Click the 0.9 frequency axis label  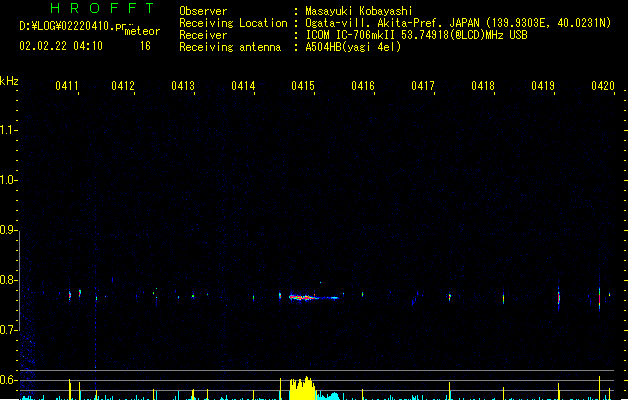[x=7, y=230]
